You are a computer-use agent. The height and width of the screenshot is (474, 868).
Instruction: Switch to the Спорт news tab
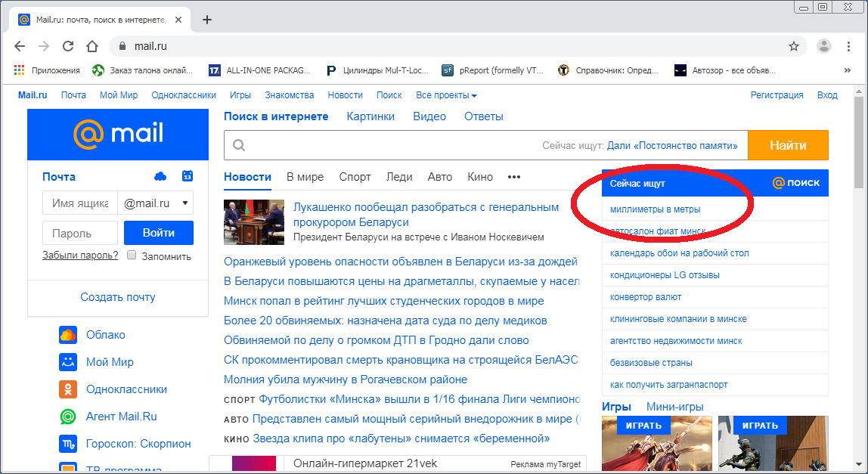pos(355,177)
